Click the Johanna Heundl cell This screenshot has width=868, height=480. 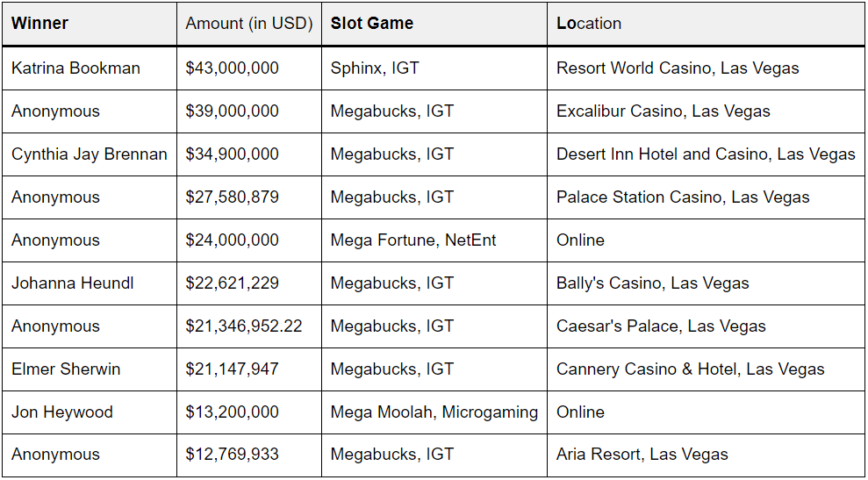(x=90, y=283)
